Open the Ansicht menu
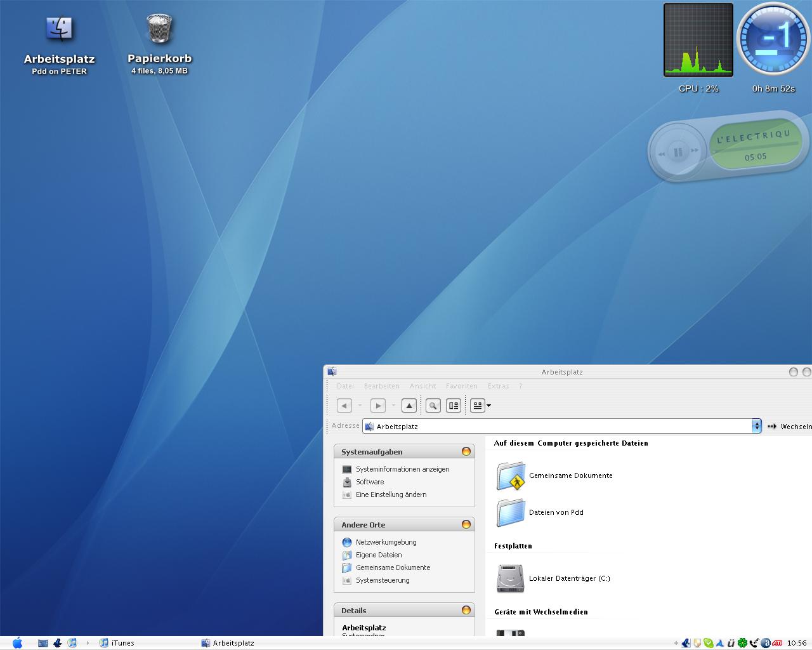This screenshot has height=650, width=812. 422,386
